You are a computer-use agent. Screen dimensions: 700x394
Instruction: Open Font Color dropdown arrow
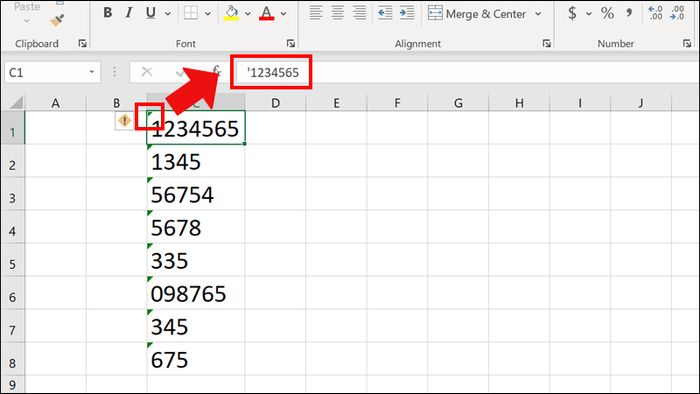[x=283, y=14]
